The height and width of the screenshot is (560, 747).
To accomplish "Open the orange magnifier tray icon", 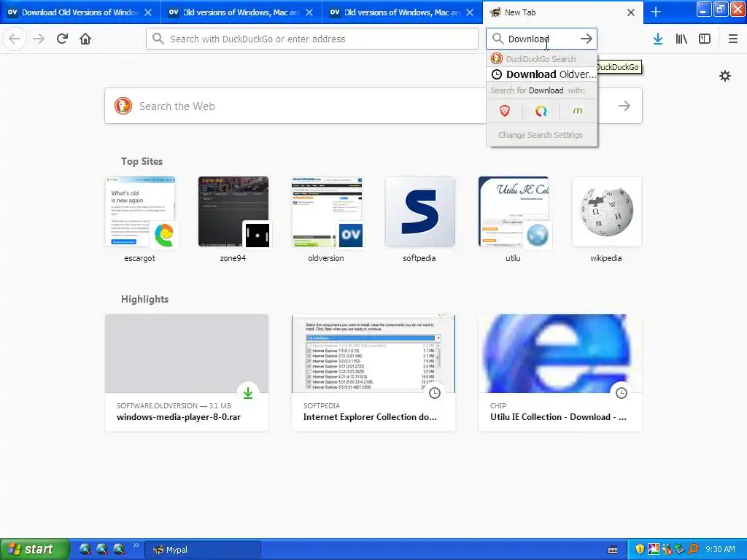I will click(x=693, y=550).
